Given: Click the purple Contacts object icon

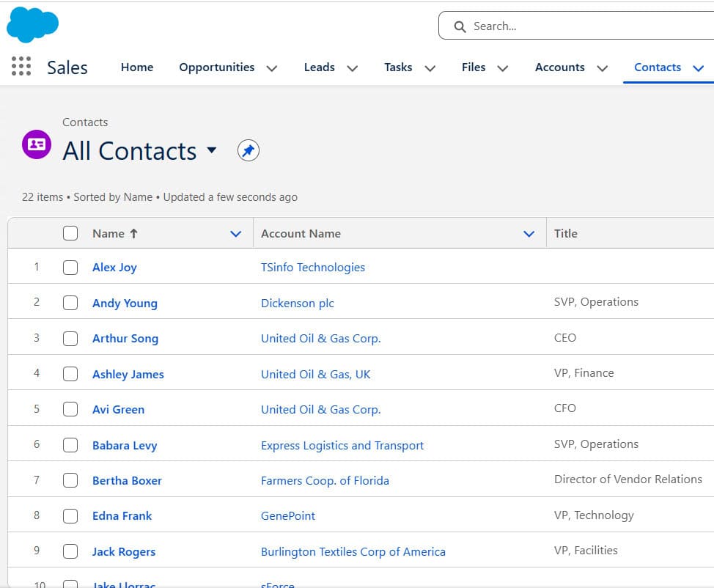Looking at the screenshot, I should 36,144.
